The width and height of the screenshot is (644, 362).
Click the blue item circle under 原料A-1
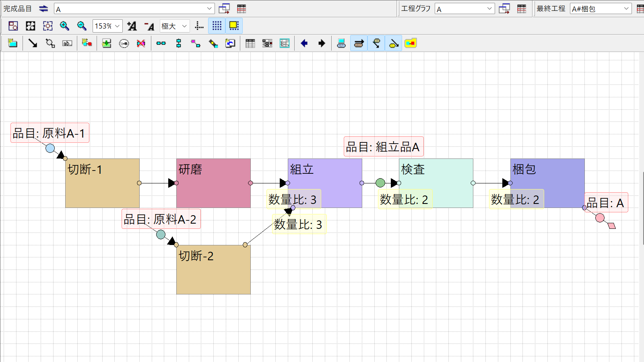50,148
